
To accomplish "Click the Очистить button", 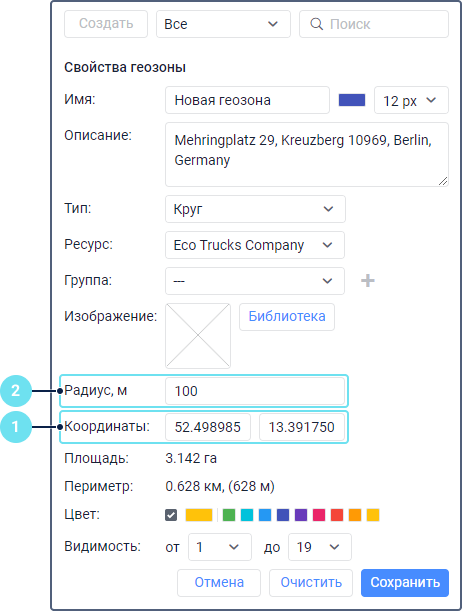I will point(311,583).
